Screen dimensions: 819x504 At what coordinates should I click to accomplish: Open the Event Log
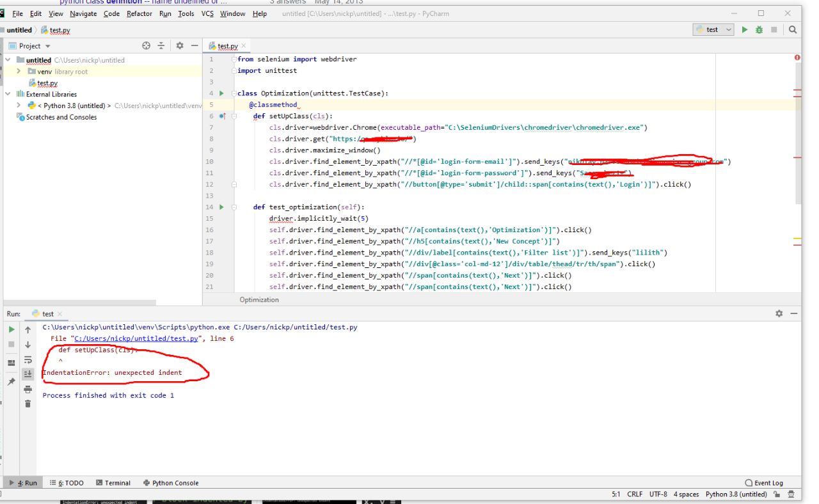pos(764,483)
